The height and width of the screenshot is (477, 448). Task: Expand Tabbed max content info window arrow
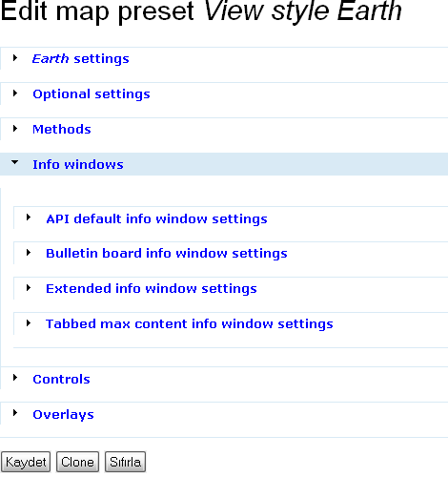(x=29, y=323)
